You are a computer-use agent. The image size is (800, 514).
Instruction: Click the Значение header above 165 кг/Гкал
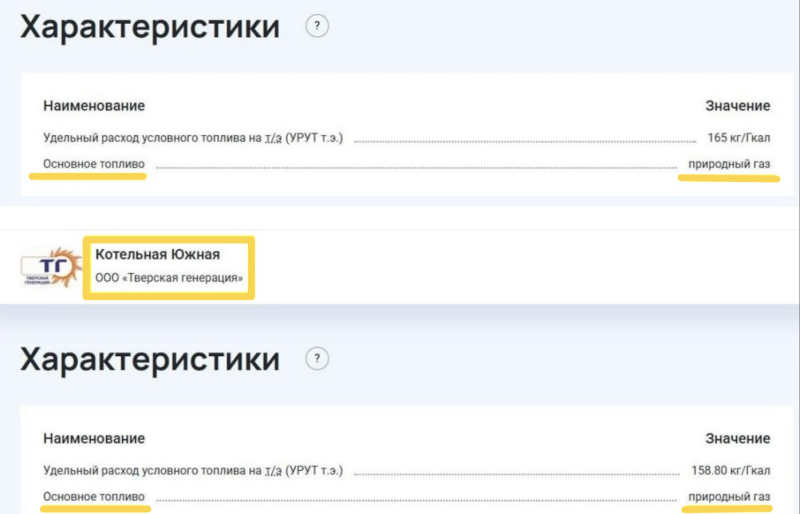(738, 106)
